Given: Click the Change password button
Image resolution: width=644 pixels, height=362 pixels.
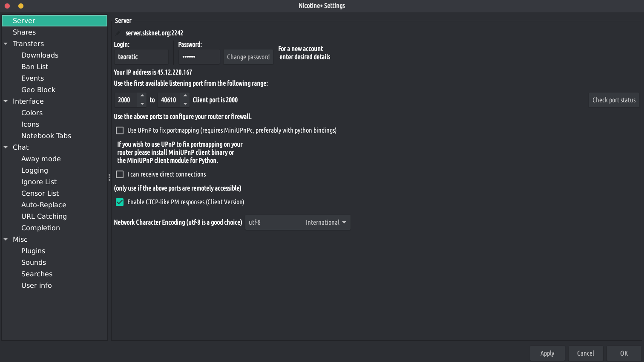Looking at the screenshot, I should pos(248,57).
